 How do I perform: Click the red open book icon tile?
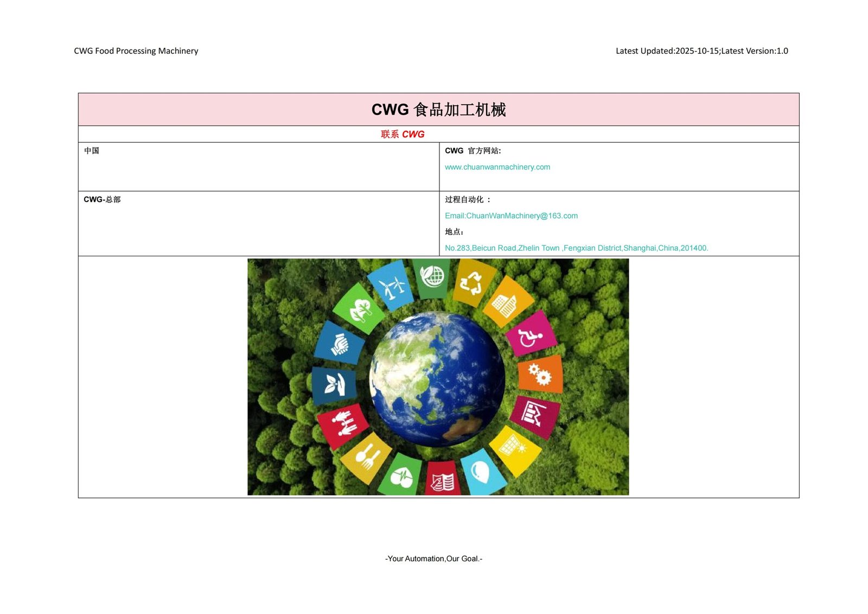point(443,480)
